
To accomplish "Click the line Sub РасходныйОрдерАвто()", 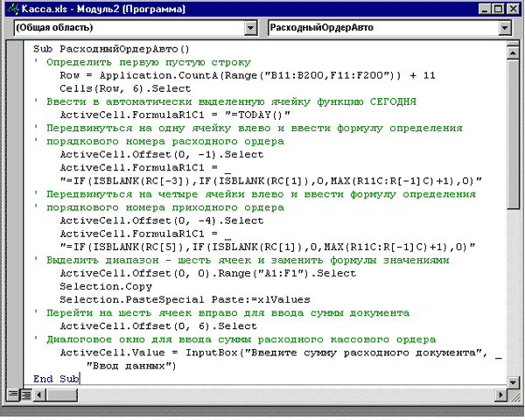I will point(111,49).
